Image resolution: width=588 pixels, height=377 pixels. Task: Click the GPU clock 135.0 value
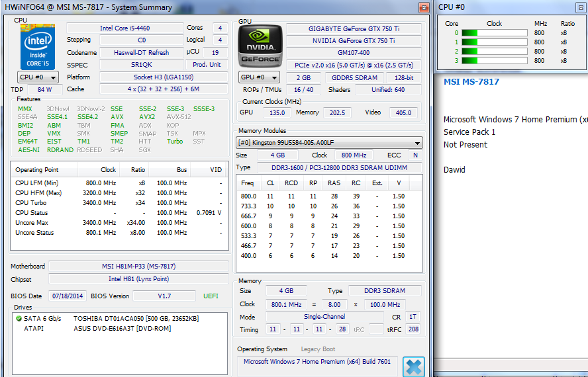[277, 112]
